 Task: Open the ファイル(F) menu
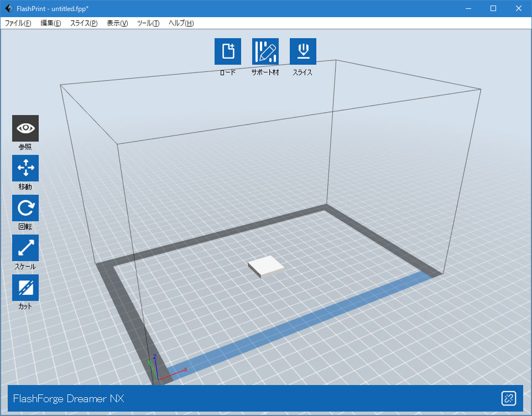pyautogui.click(x=18, y=23)
